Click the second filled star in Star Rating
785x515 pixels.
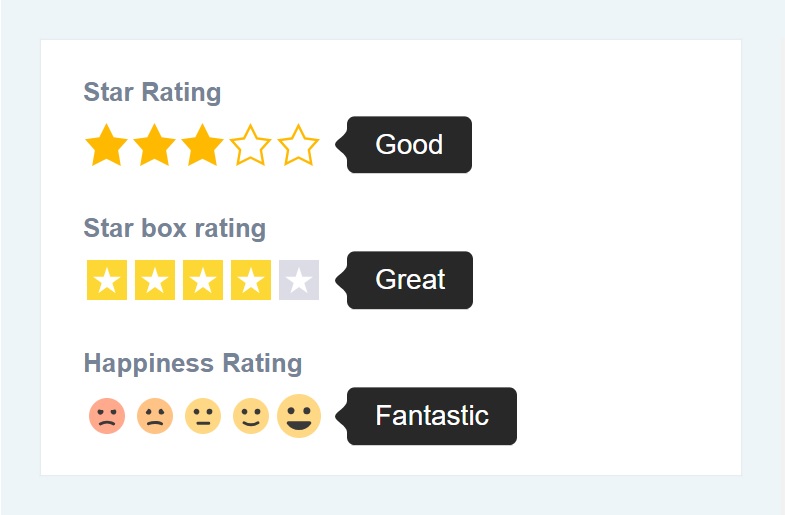154,146
